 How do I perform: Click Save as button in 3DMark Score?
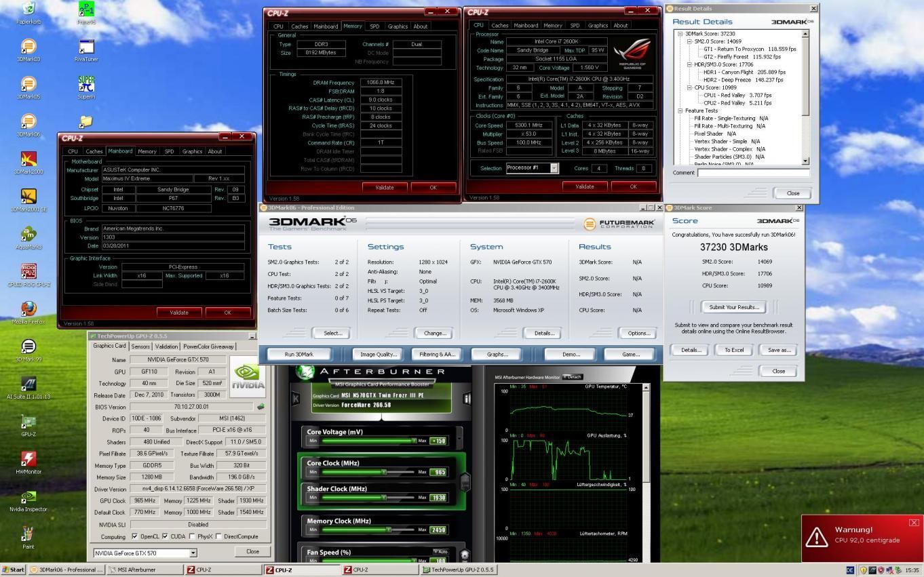778,350
